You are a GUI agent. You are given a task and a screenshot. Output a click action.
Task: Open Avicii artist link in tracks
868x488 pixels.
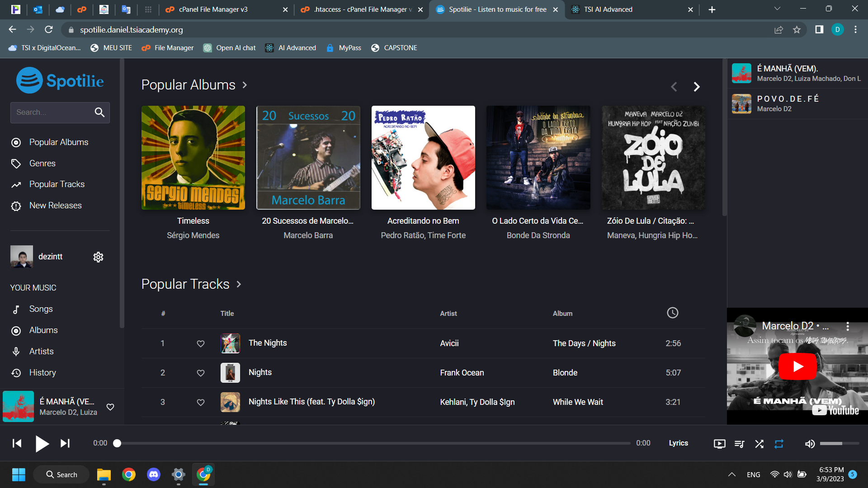(x=449, y=343)
